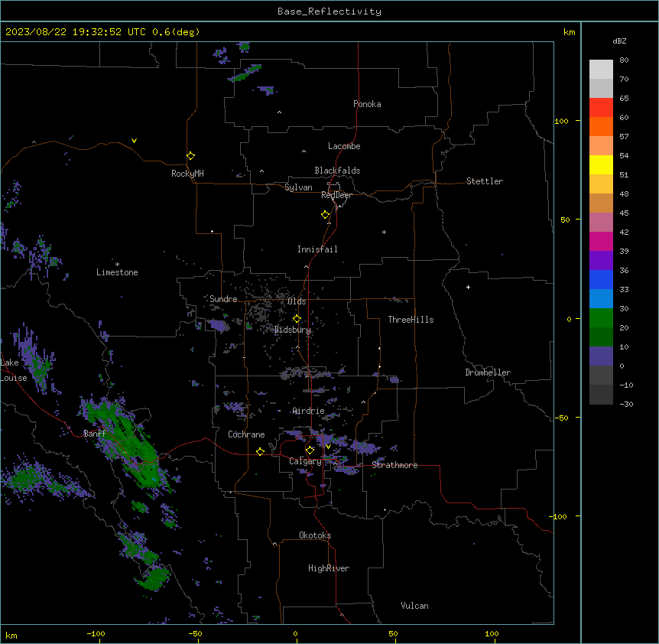Pick the orange 57–60 dBZ legend swatch

pos(601,126)
